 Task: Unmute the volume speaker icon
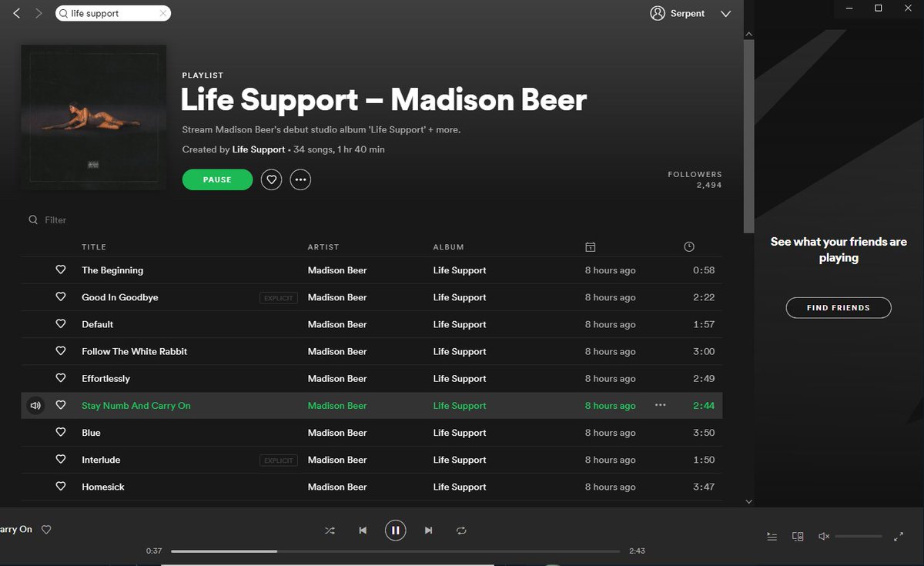pyautogui.click(x=823, y=536)
